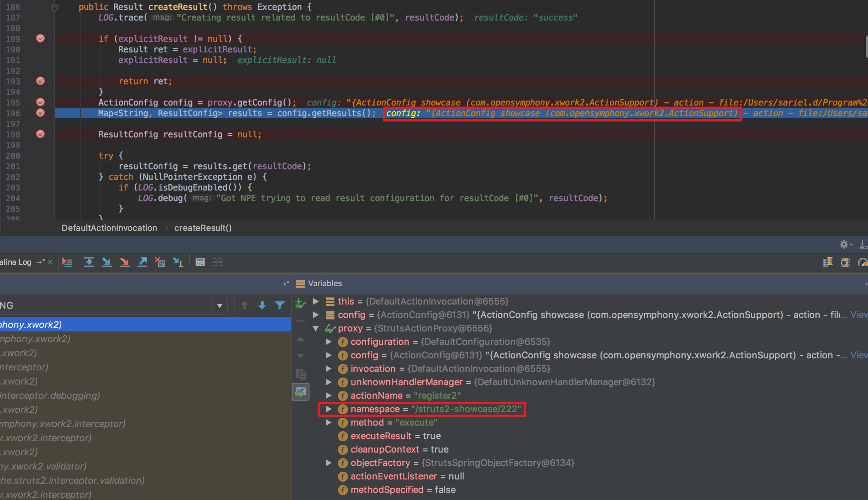Toggle the Show Watches glasses button

pos(301,392)
